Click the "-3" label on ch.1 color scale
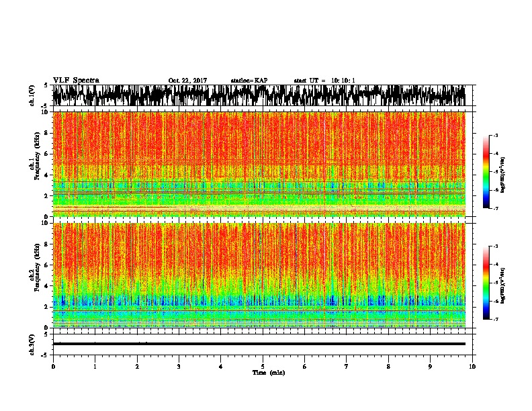Image resolution: width=532 pixels, height=411 pixels. tap(496, 136)
